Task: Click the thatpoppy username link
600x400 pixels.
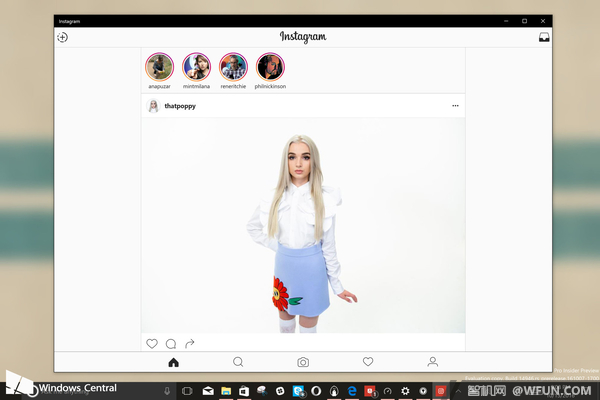Action: tap(180, 106)
